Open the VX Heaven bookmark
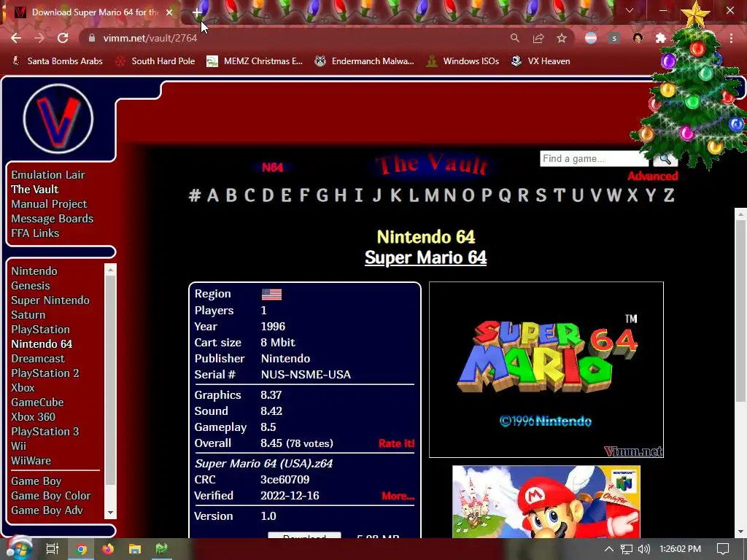 (x=541, y=61)
